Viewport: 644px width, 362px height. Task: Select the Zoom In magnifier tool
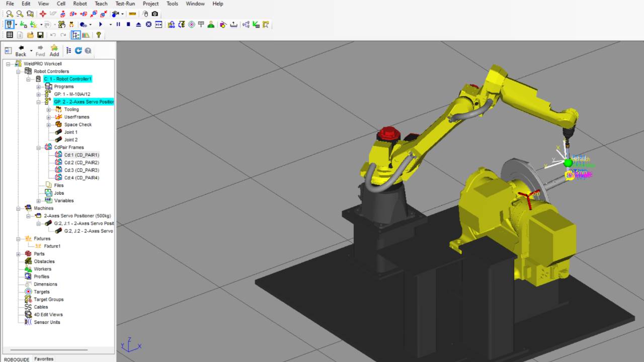[x=10, y=14]
